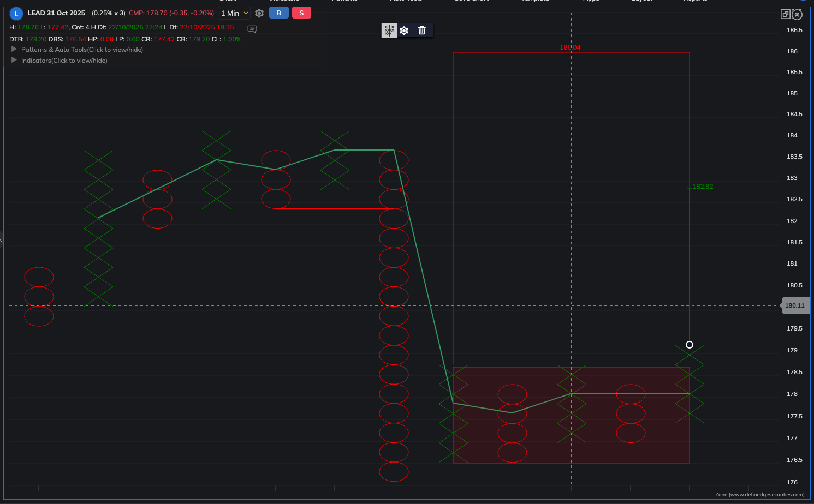Open the 1 Min timeframe dropdown

point(234,13)
